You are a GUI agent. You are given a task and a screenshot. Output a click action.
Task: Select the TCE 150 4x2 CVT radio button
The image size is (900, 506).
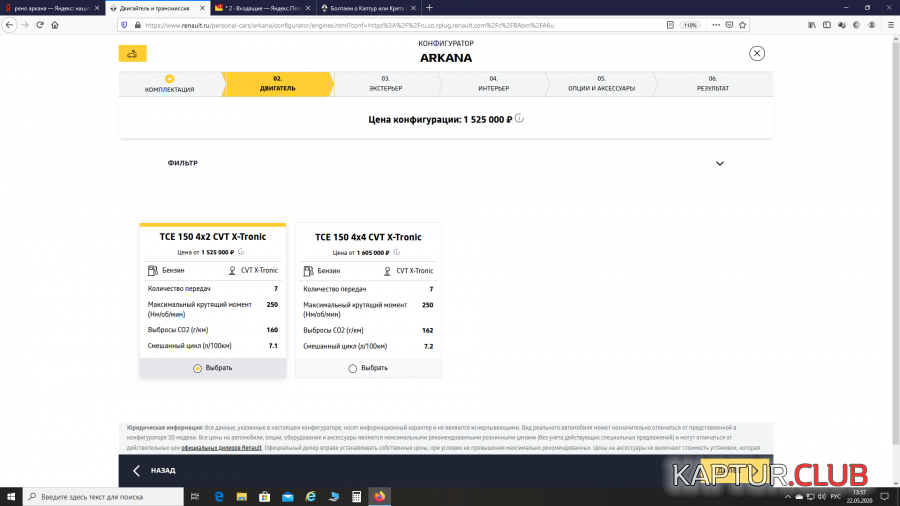(197, 368)
